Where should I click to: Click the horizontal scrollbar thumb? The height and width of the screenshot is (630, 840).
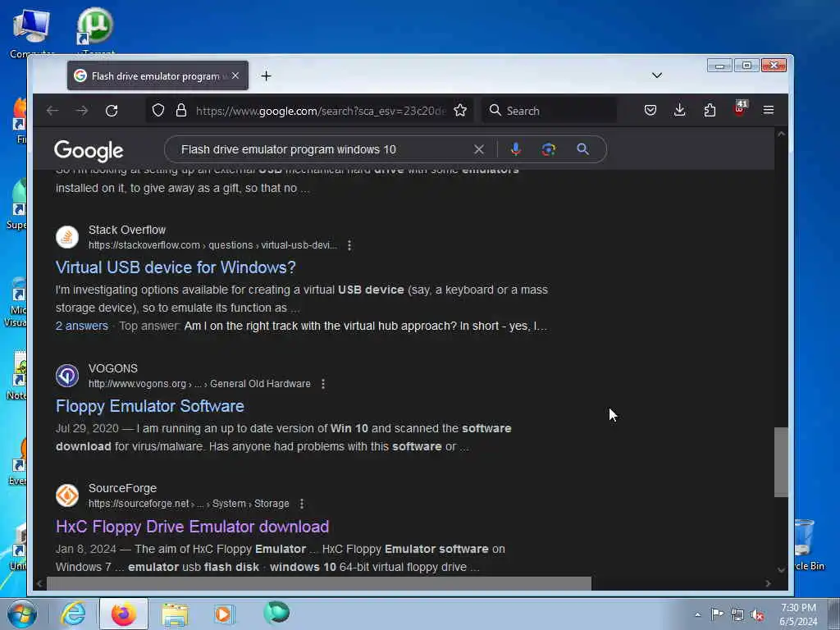point(319,583)
